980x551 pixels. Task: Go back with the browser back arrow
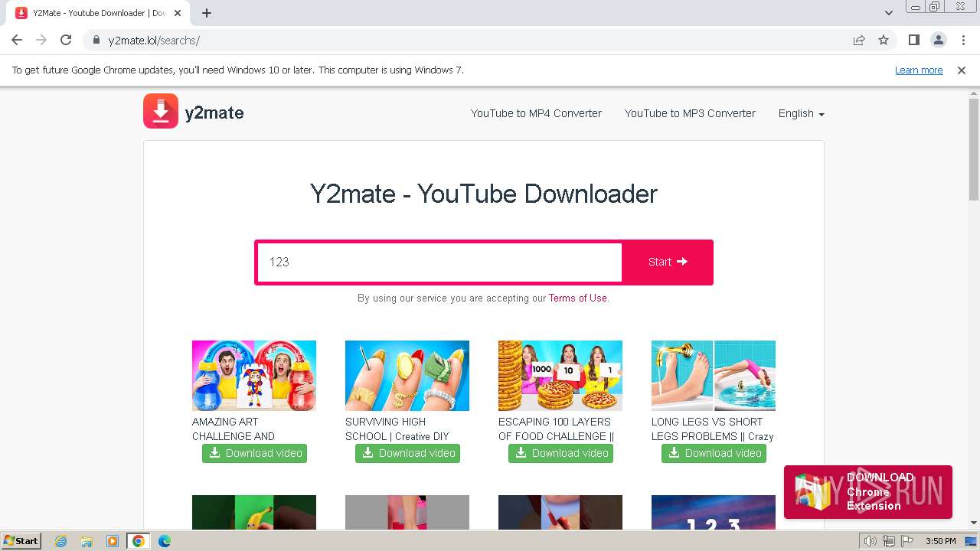click(17, 40)
